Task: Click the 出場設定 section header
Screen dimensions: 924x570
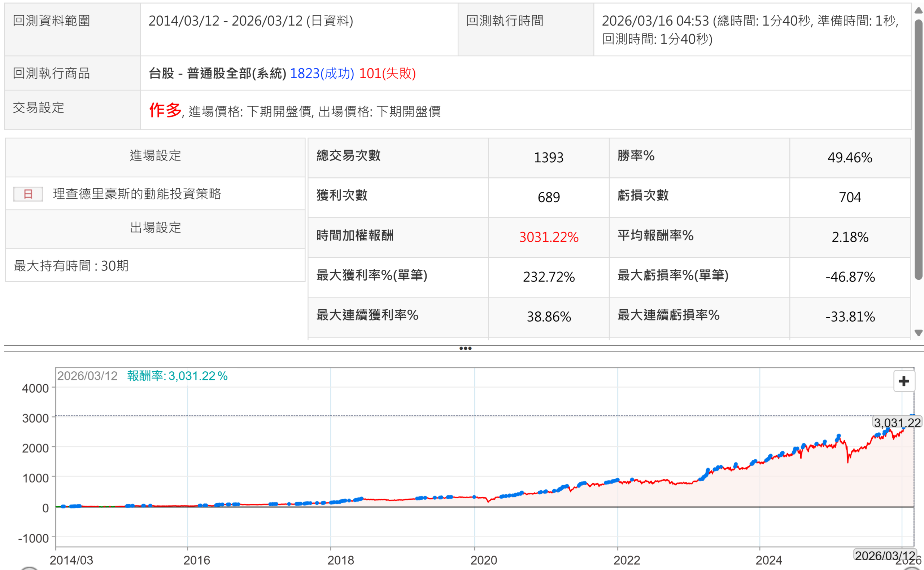Action: (155, 228)
